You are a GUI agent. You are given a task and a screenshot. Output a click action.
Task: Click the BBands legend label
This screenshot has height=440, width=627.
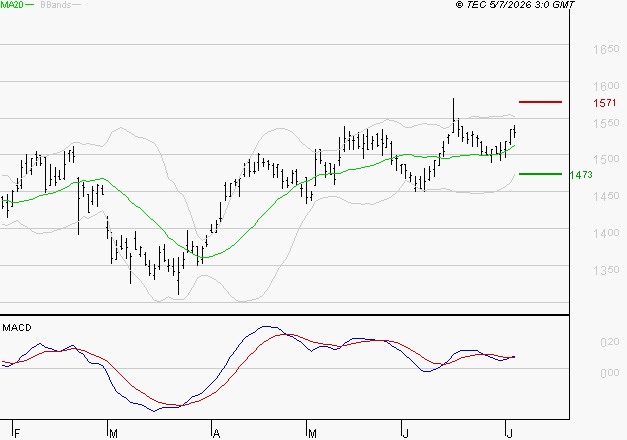pos(56,5)
